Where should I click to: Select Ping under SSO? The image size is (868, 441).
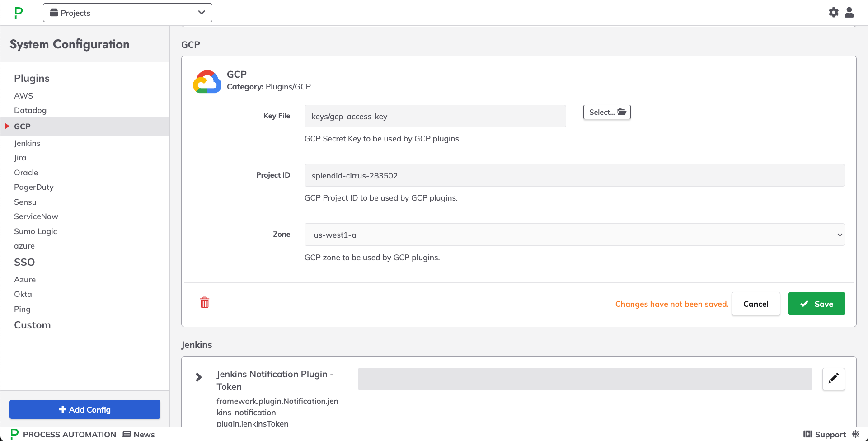coord(22,309)
